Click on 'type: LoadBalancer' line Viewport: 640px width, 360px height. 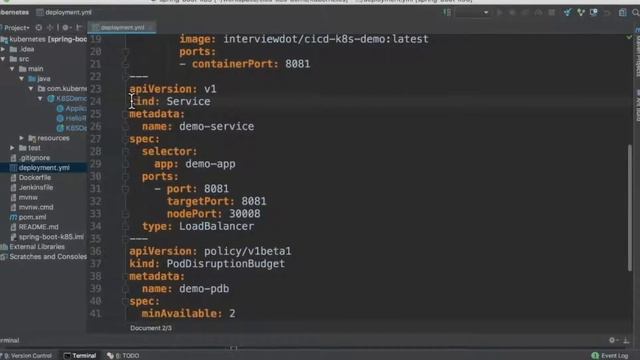198,227
